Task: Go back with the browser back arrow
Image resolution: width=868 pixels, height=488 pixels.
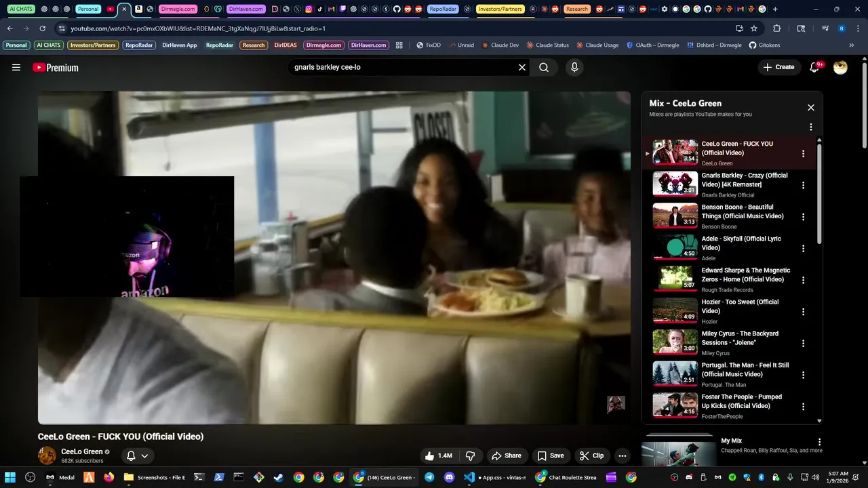Action: (10, 28)
